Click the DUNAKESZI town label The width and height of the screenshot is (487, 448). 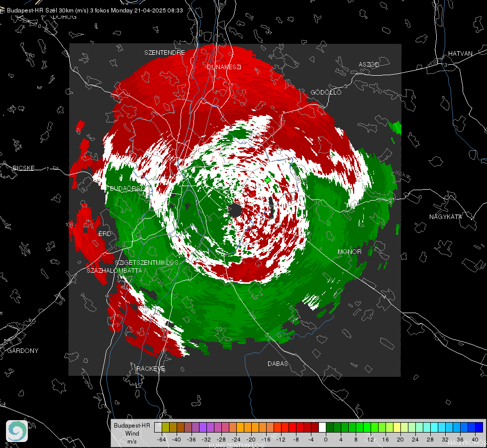[x=224, y=67]
